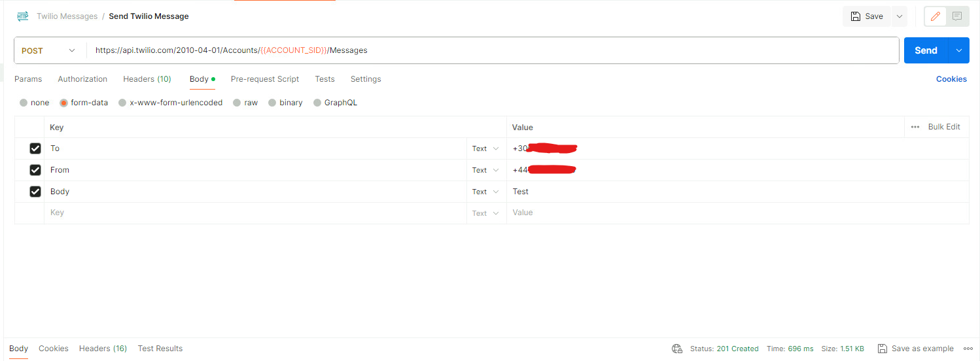Open the Text type dropdown for To
The image size is (980, 361).
click(x=486, y=148)
